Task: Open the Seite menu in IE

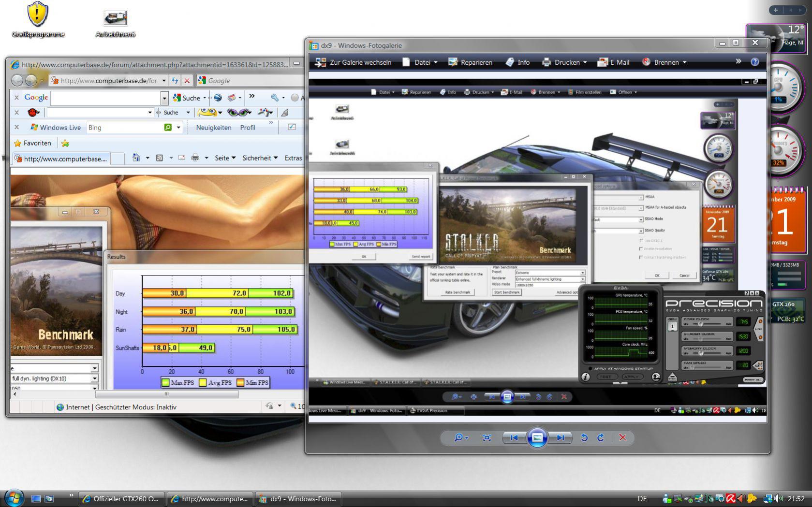Action: click(x=225, y=158)
